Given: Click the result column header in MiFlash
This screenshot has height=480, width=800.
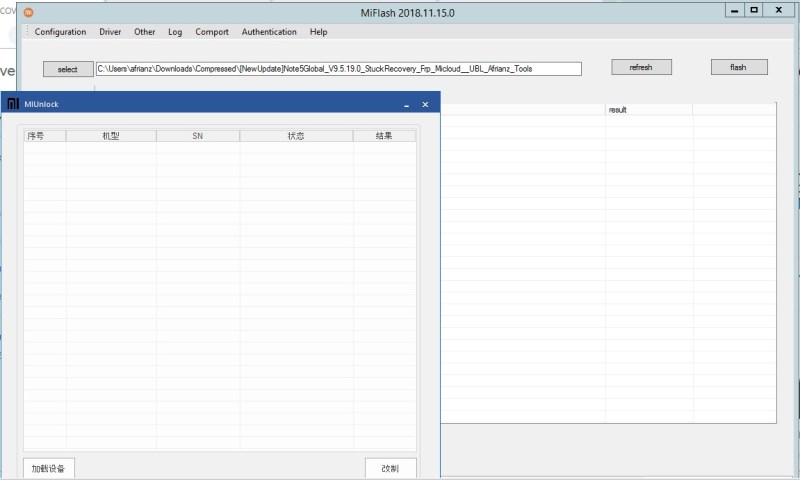Looking at the screenshot, I should coord(648,110).
